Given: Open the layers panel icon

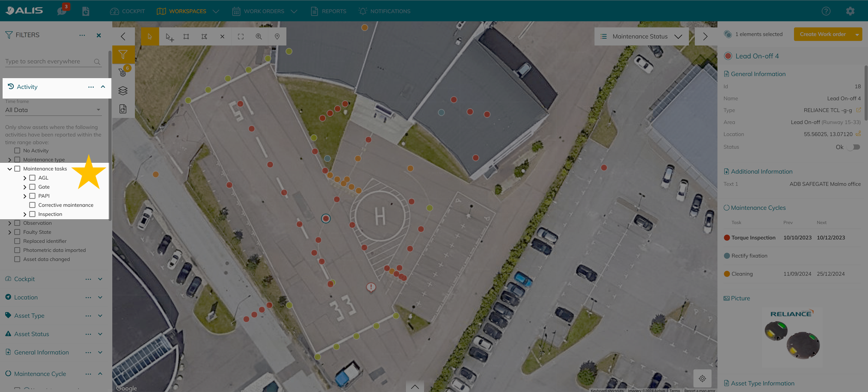Looking at the screenshot, I should 123,91.
